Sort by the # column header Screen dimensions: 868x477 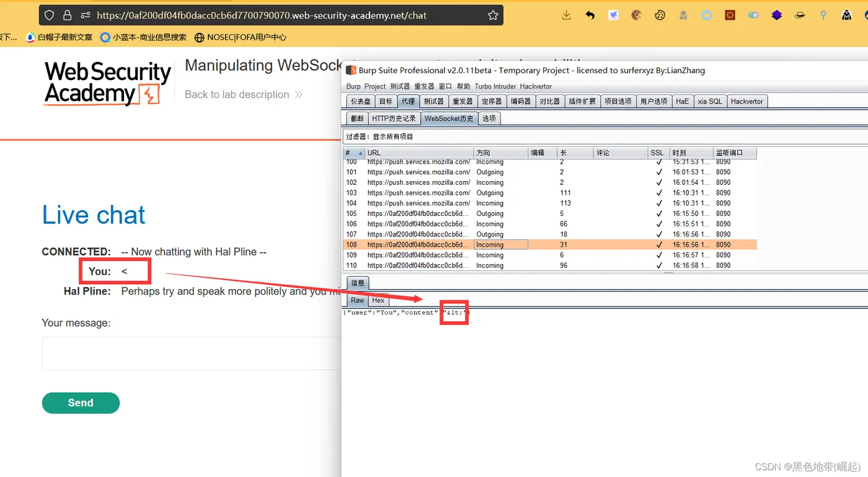353,153
